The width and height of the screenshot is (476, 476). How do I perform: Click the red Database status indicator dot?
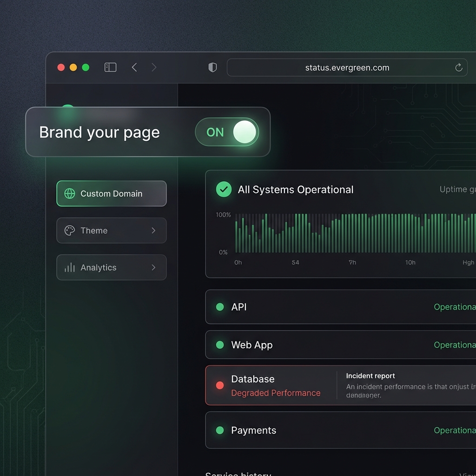pyautogui.click(x=220, y=385)
